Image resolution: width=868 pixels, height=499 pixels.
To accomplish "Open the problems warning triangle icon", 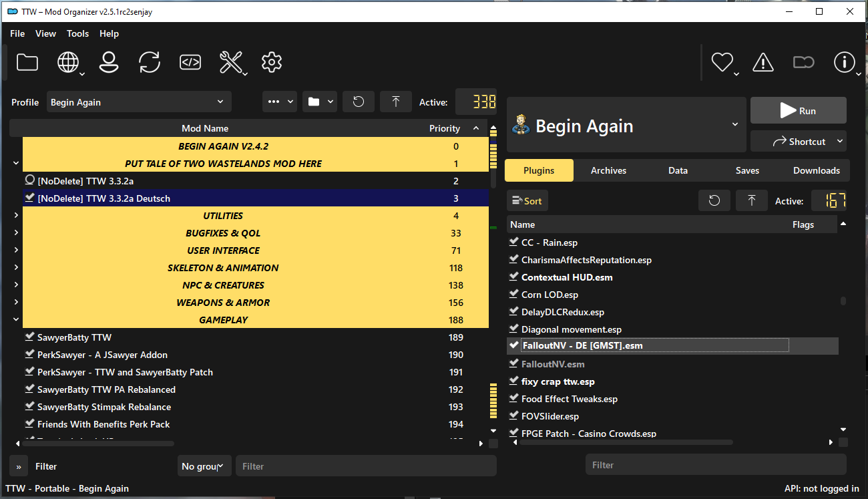I will [x=763, y=62].
